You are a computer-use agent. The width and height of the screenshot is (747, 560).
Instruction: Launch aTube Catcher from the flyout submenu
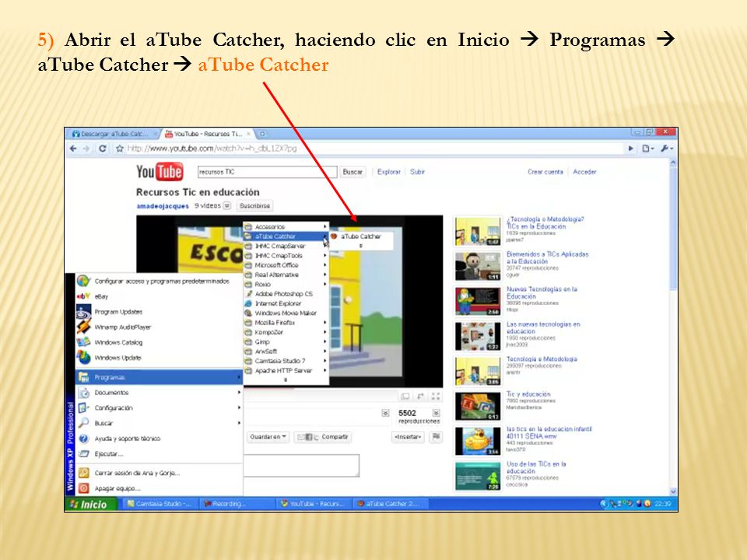click(x=360, y=236)
